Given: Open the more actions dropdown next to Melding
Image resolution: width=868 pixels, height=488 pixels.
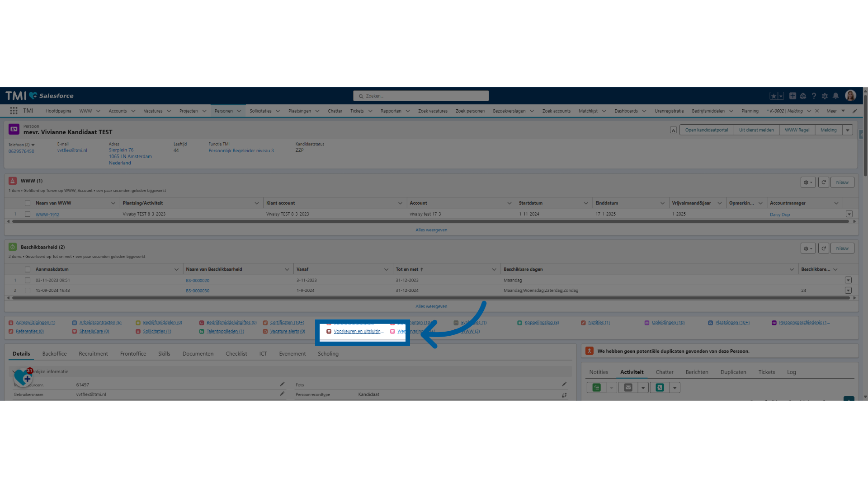Looking at the screenshot, I should 848,130.
